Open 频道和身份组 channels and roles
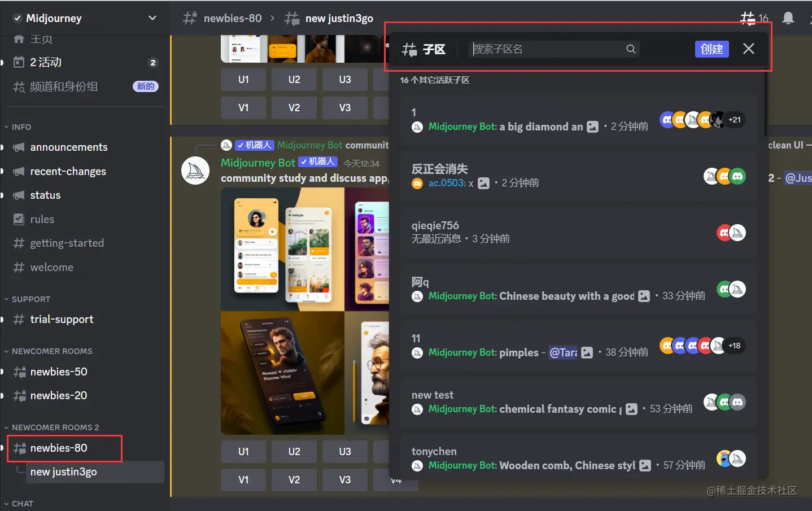 point(85,86)
